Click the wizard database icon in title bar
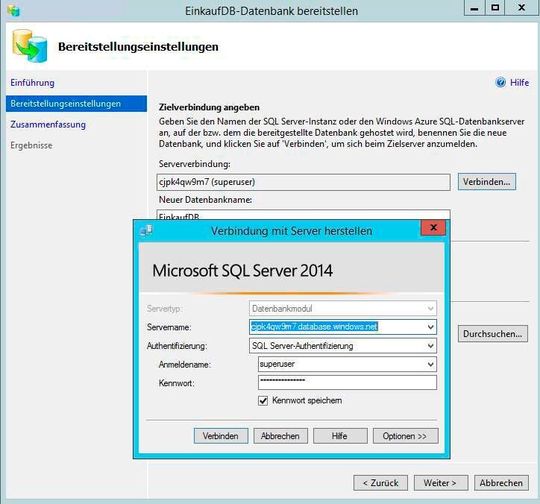The image size is (540, 504). click(x=13, y=10)
